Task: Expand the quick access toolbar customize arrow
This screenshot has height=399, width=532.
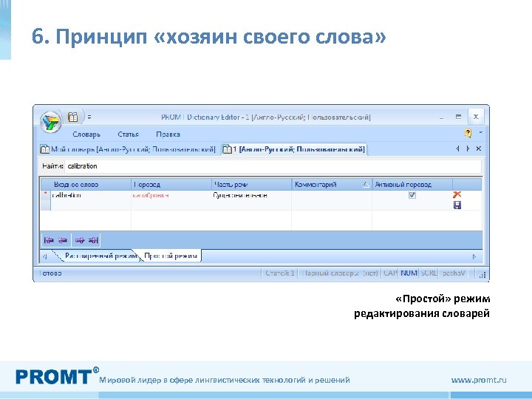Action: coord(89,117)
